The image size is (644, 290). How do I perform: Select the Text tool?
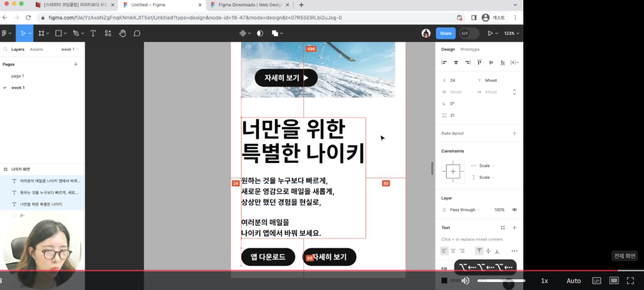93,33
